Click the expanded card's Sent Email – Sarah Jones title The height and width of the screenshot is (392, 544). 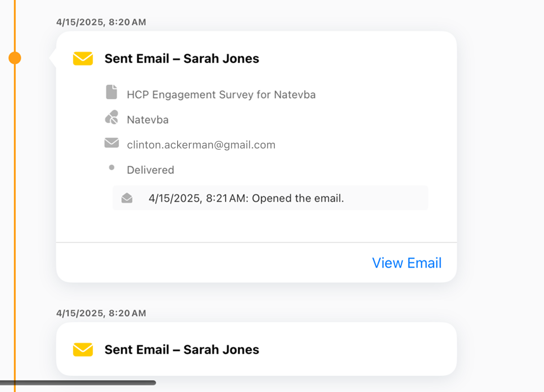pos(182,59)
